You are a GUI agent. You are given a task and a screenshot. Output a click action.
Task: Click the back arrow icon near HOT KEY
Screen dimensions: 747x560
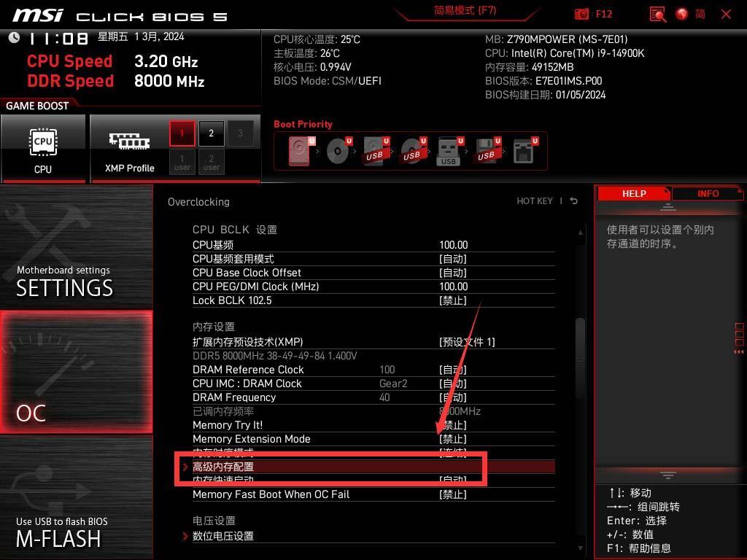pos(574,201)
